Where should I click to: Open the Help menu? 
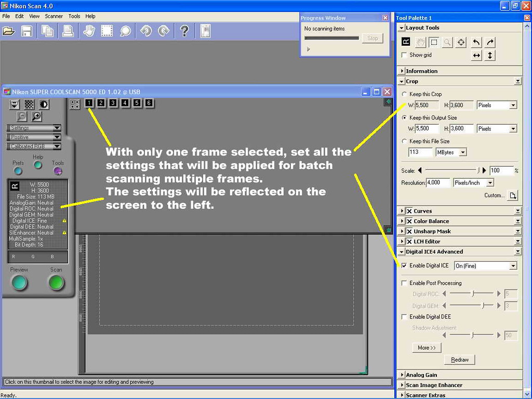pyautogui.click(x=90, y=16)
